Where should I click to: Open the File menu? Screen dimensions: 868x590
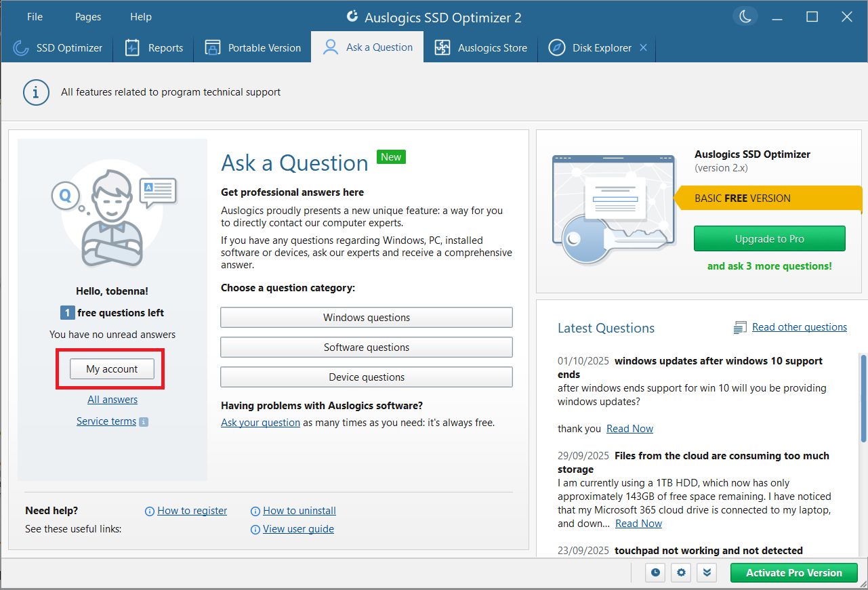tap(35, 17)
